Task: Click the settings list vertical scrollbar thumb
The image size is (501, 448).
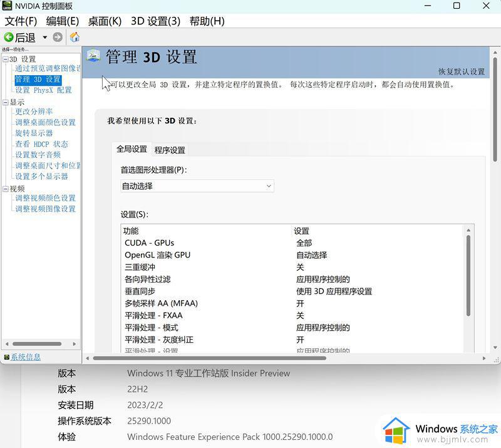Action: (x=468, y=276)
